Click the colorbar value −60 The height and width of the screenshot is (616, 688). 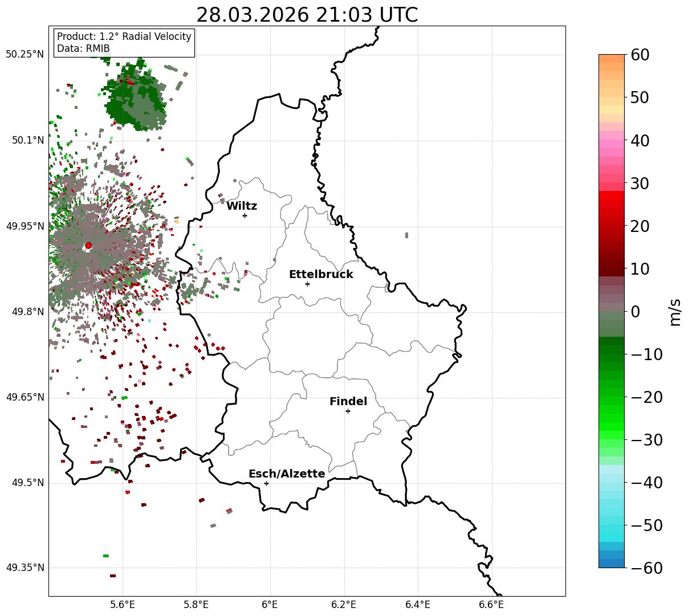646,568
